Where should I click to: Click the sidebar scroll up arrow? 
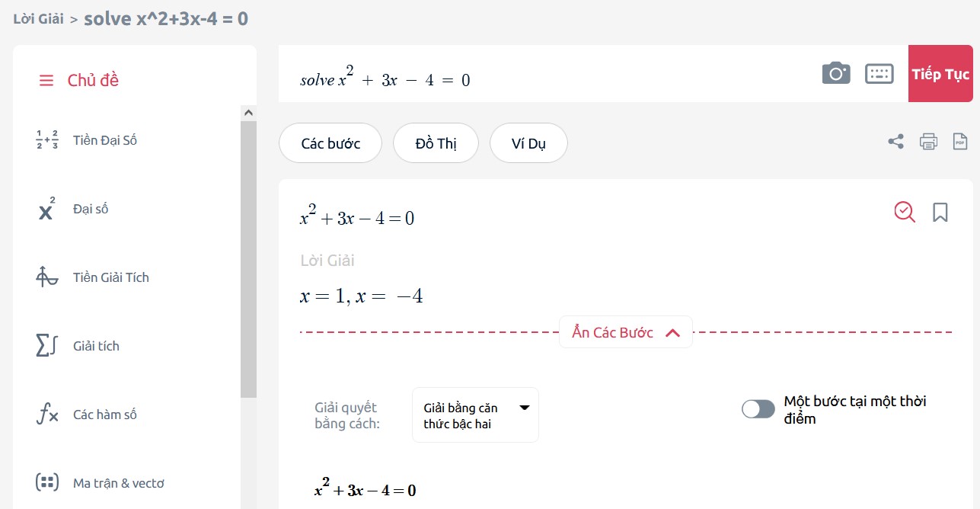[248, 113]
